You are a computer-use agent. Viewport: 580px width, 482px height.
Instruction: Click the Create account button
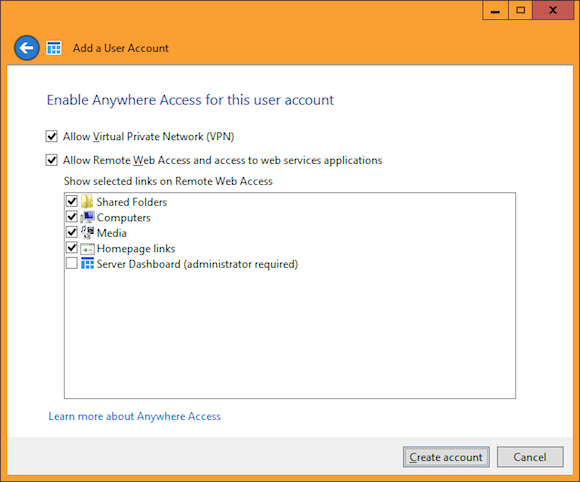446,457
